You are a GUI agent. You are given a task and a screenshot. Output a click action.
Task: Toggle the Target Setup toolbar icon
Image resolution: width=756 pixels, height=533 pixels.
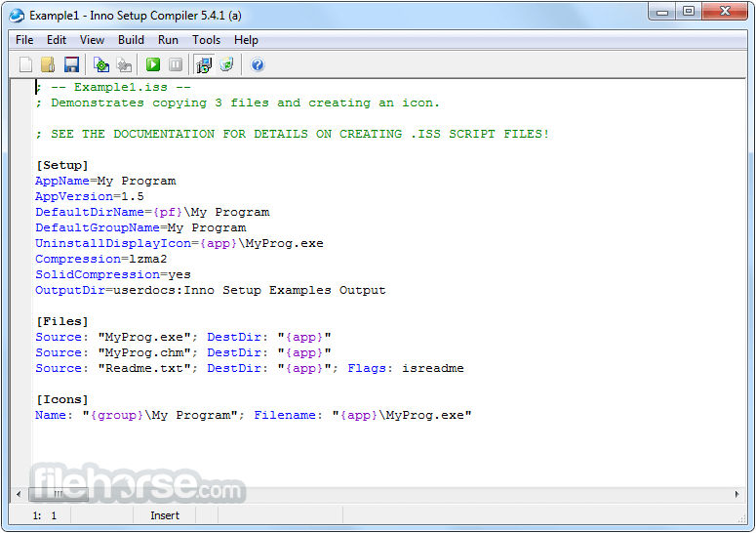point(204,64)
